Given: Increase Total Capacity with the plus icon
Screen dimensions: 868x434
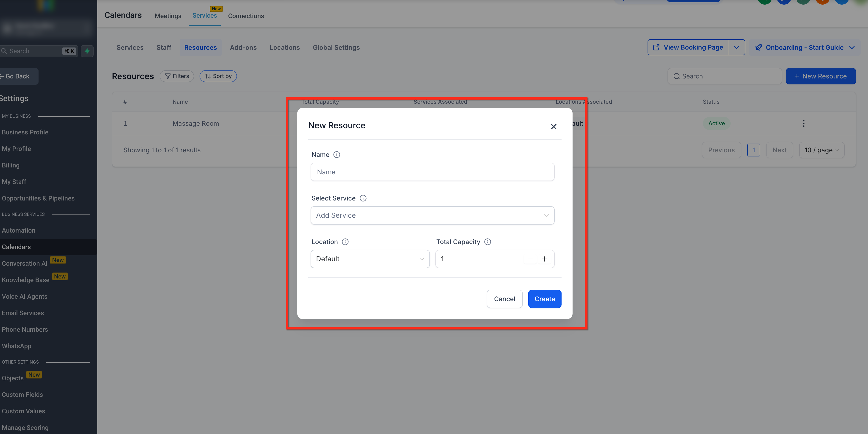Looking at the screenshot, I should pos(544,259).
